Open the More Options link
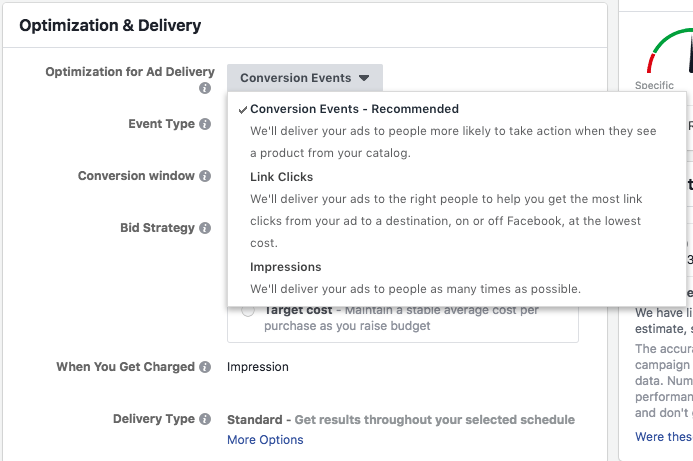Viewport: 693px width, 461px height. point(265,440)
